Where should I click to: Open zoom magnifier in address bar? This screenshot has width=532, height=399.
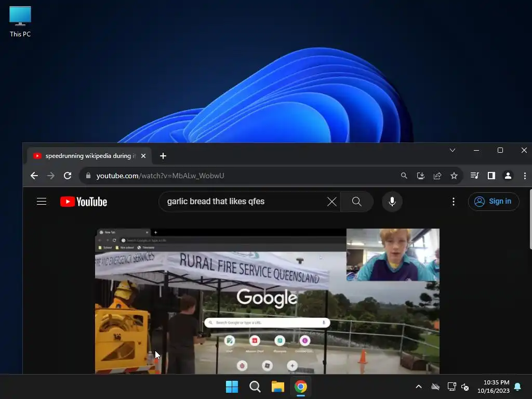pyautogui.click(x=404, y=176)
